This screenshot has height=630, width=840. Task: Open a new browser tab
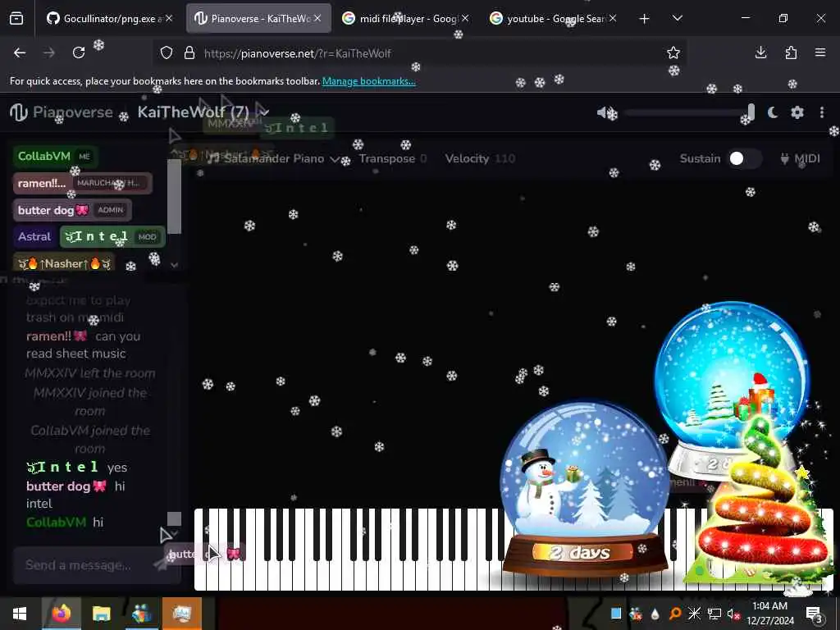(645, 19)
